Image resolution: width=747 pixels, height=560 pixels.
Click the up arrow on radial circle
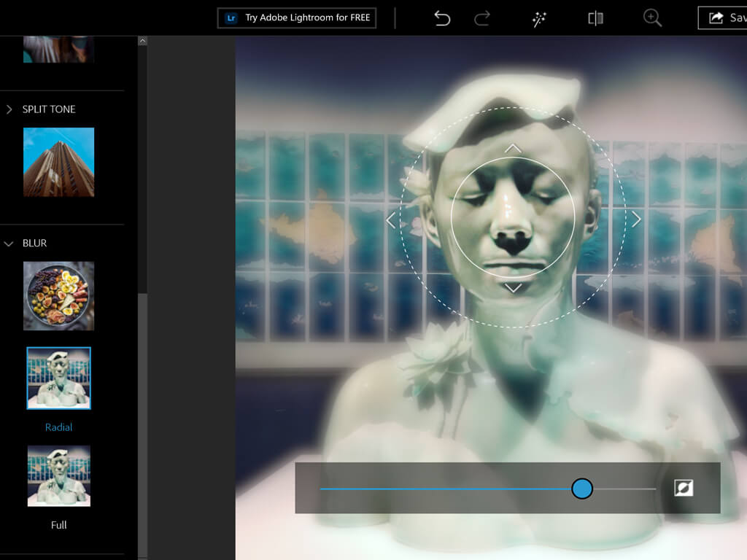tap(513, 148)
